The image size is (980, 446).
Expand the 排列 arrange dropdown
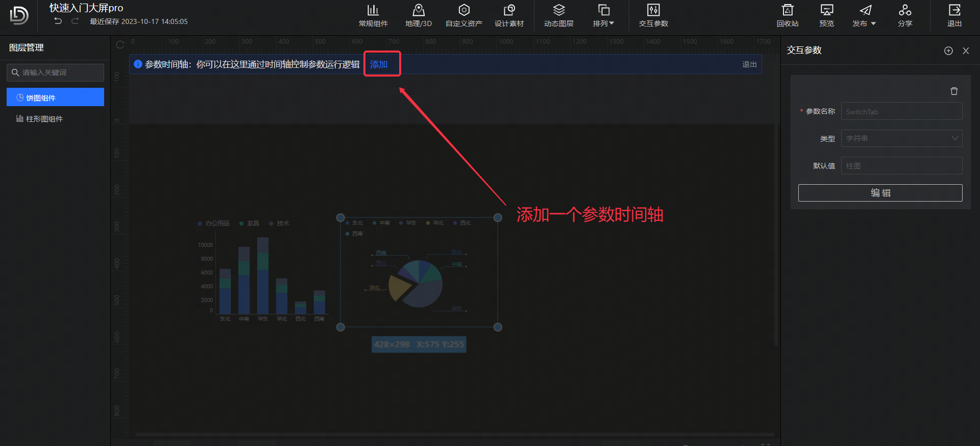[603, 15]
